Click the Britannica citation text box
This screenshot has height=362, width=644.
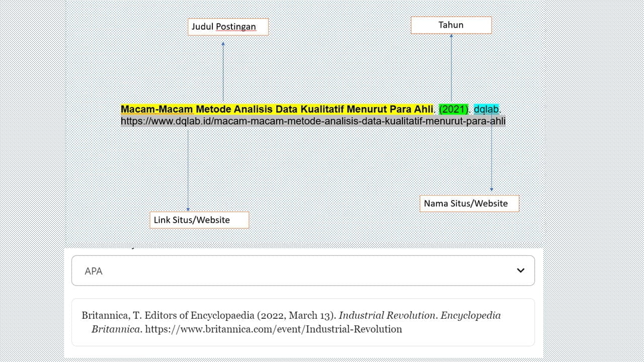[303, 322]
